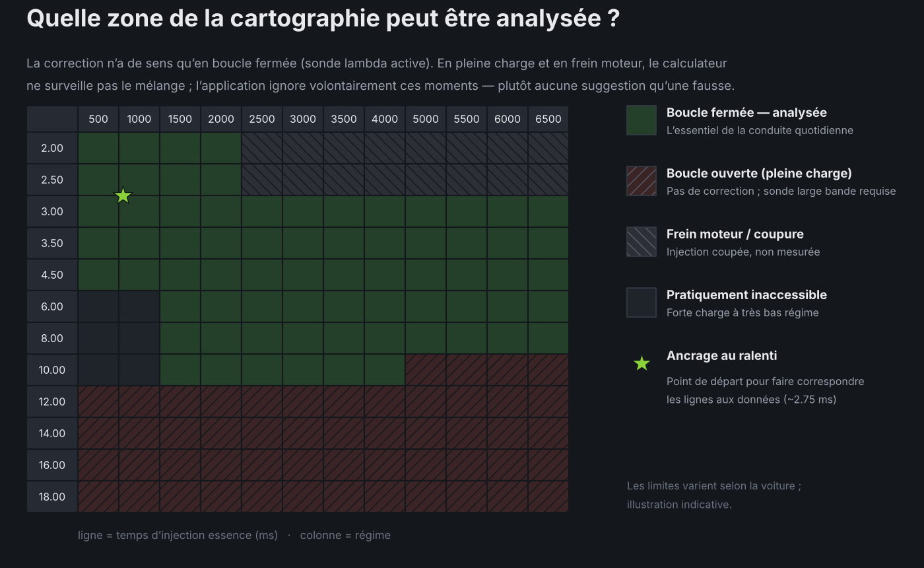Pick the green cell at row 3.50, column 3000

[303, 243]
